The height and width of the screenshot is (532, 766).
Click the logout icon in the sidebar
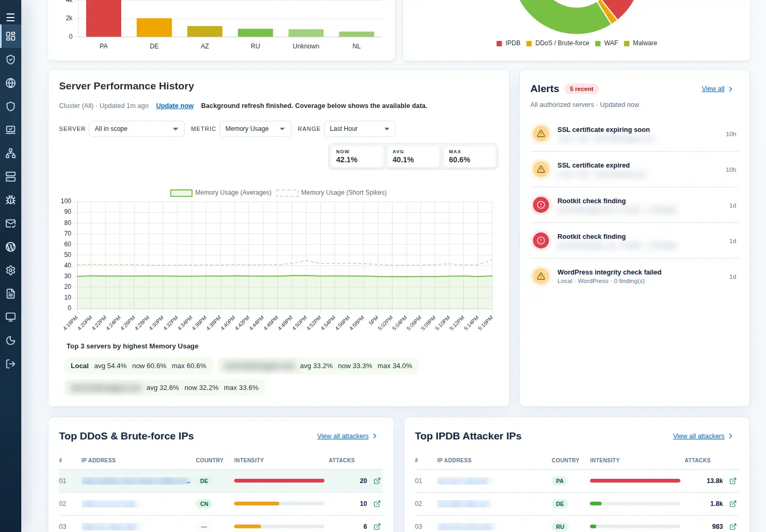coord(11,364)
